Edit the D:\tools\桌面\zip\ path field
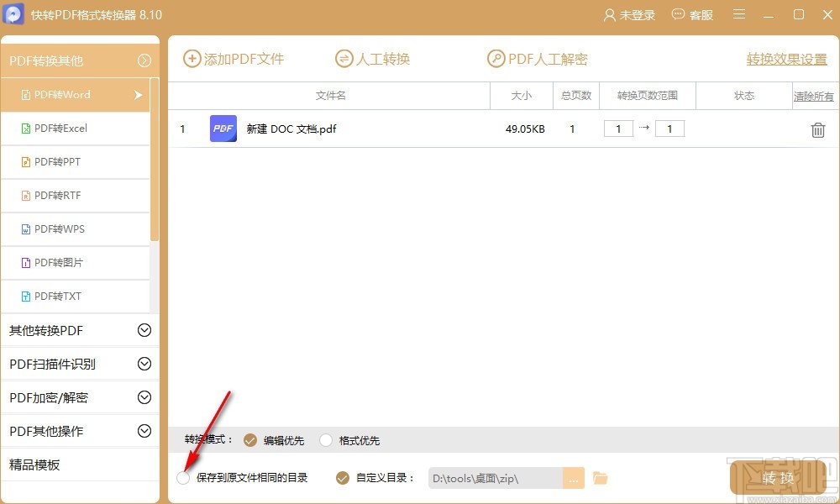The height and width of the screenshot is (504, 840). (496, 477)
